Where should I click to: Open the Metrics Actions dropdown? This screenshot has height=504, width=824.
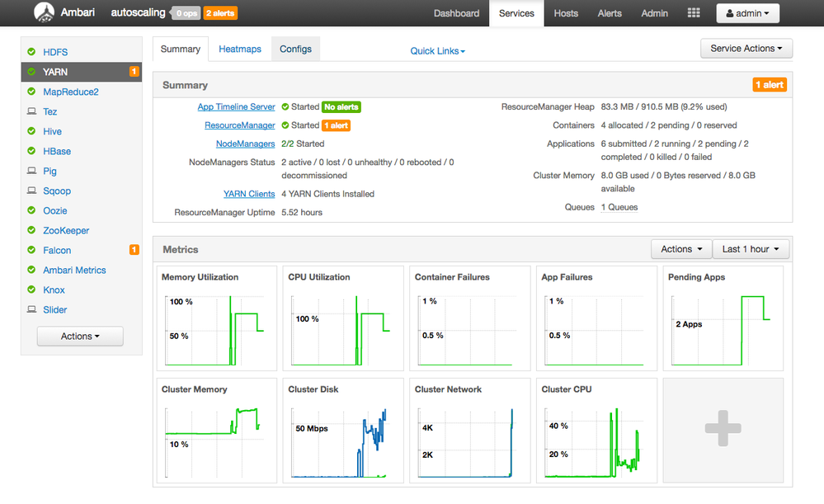click(681, 249)
